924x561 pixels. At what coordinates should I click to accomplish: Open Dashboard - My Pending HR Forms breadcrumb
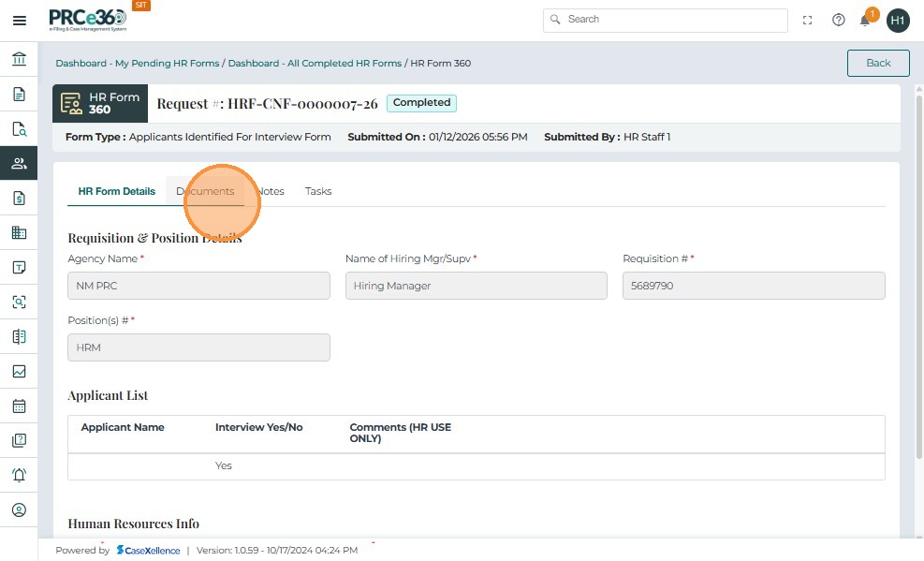coord(137,64)
